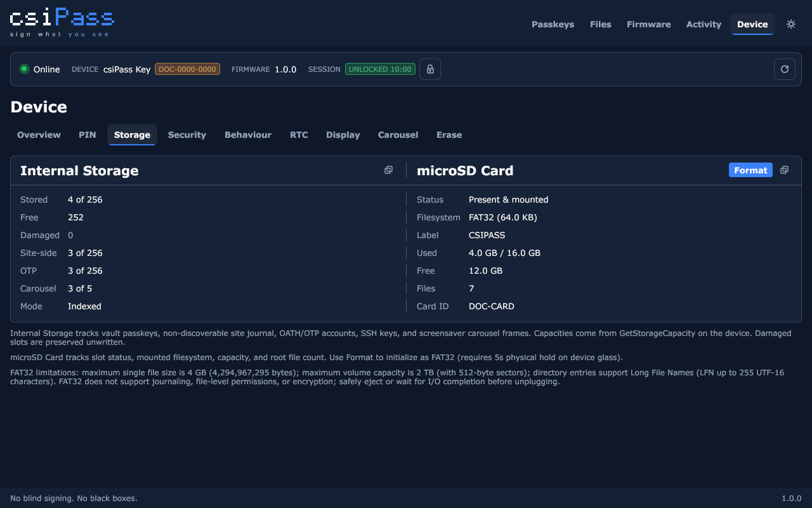Switch to the PIN tab
The width and height of the screenshot is (812, 508).
(88, 135)
